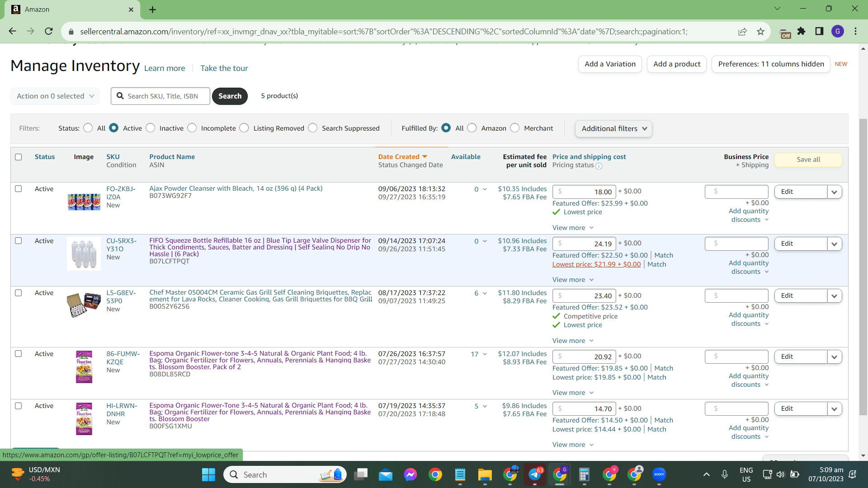Expand available quantity arrow for Chef Master row
The width and height of the screenshot is (868, 488).
click(485, 293)
